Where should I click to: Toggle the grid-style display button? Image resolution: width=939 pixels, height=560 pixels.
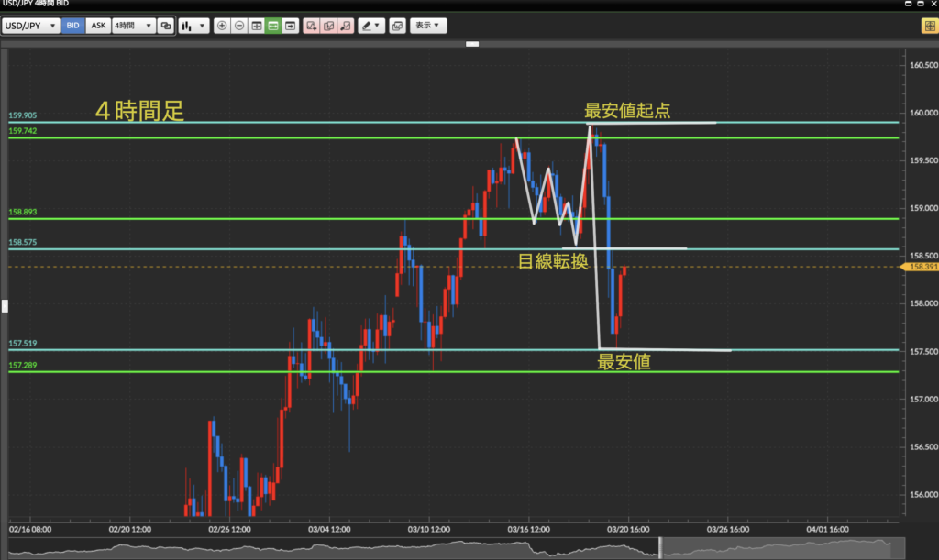pos(256,26)
